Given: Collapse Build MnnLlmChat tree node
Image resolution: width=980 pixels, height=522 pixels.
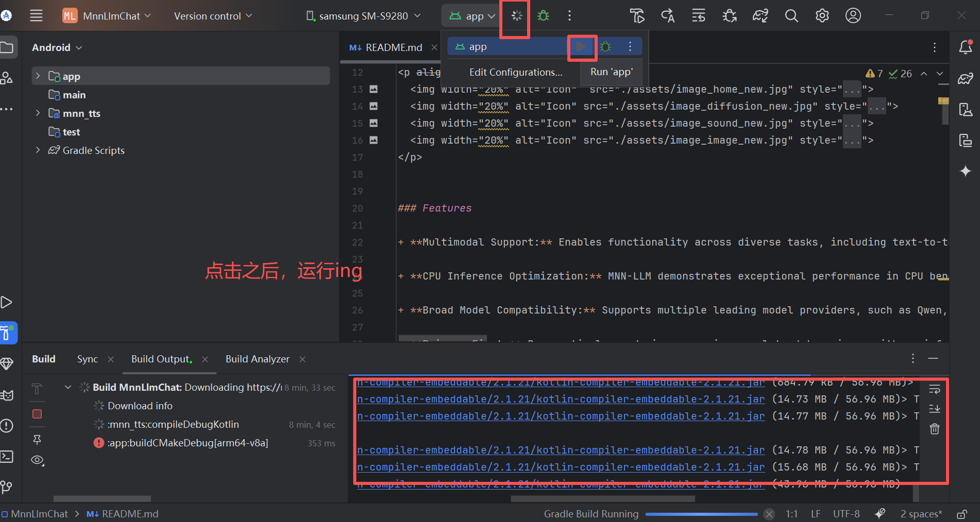Looking at the screenshot, I should click(67, 387).
